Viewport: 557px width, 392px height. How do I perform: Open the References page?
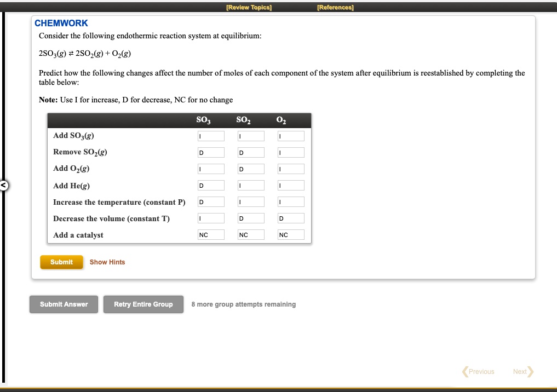tap(335, 7)
